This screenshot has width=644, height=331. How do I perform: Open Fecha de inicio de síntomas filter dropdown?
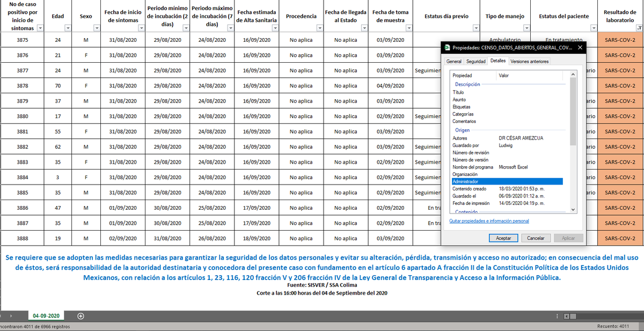(x=141, y=28)
